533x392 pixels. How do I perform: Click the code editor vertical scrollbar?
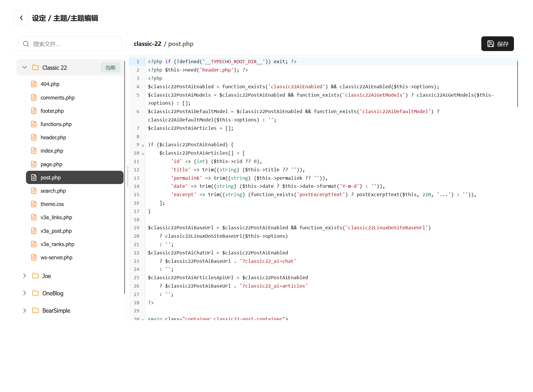pyautogui.click(x=517, y=84)
